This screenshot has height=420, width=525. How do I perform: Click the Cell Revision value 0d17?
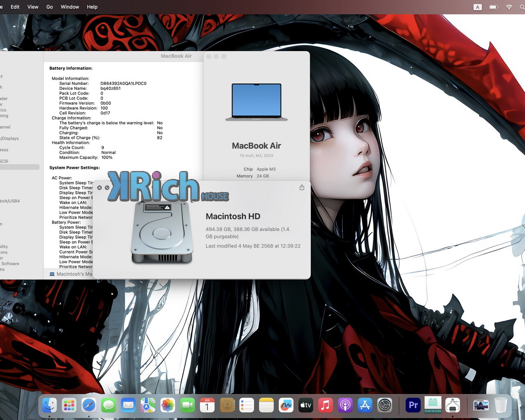(105, 113)
